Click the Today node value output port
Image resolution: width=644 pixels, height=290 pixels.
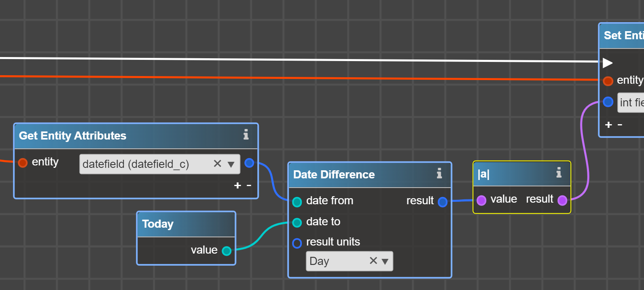tap(227, 251)
